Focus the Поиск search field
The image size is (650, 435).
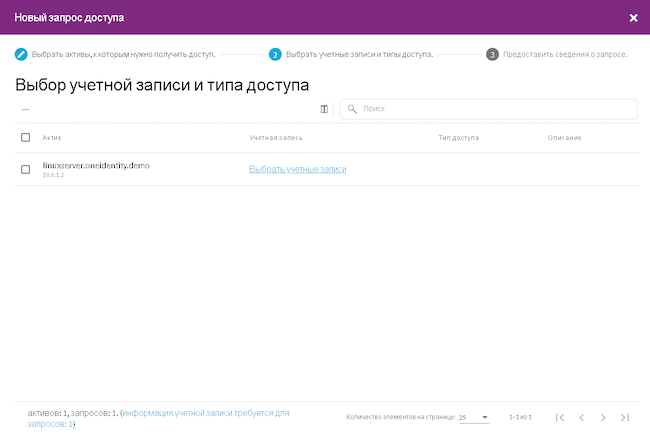coord(488,109)
